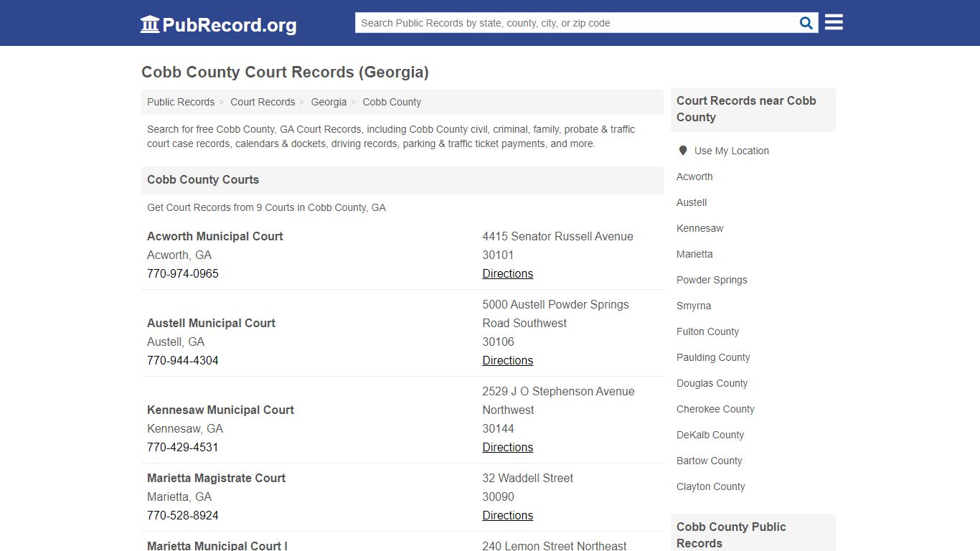The width and height of the screenshot is (980, 551).
Task: Open Cherokee County court records
Action: [x=715, y=409]
